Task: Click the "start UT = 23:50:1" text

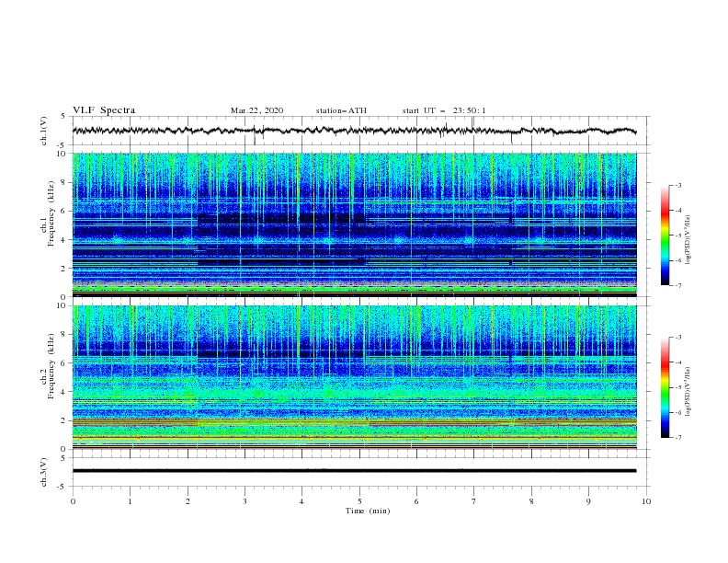Action: pos(444,110)
